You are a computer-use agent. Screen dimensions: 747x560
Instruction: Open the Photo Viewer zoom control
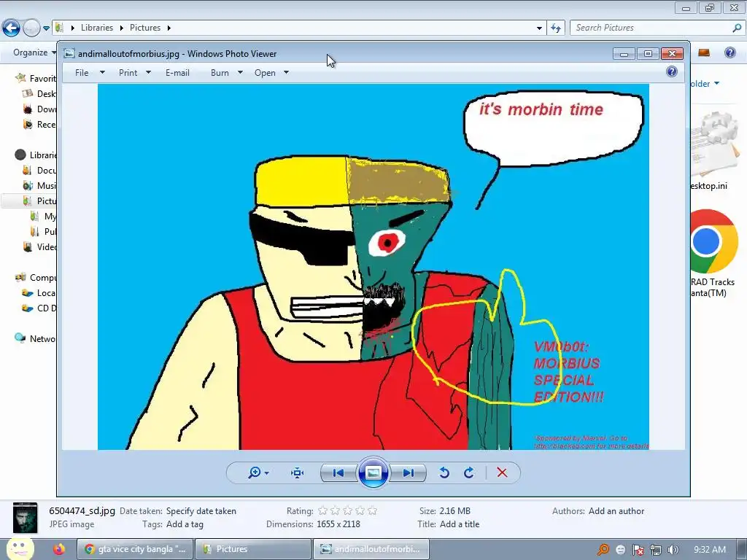[255, 472]
